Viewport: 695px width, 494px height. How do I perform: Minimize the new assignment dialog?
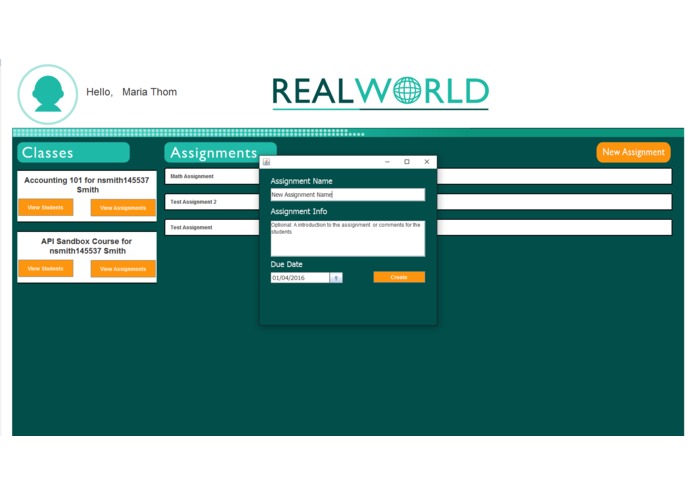click(387, 162)
